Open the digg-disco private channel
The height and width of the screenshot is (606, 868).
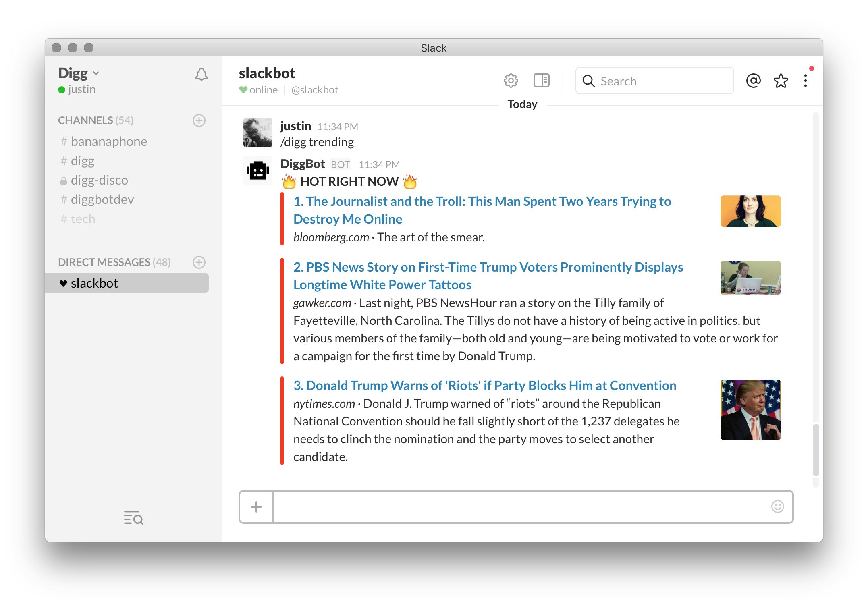99,180
